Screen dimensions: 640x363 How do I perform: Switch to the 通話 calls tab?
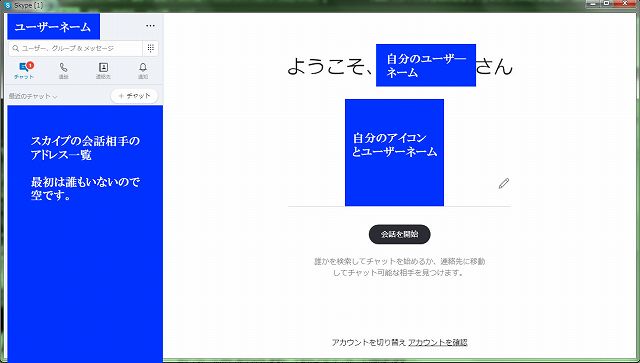tap(63, 70)
